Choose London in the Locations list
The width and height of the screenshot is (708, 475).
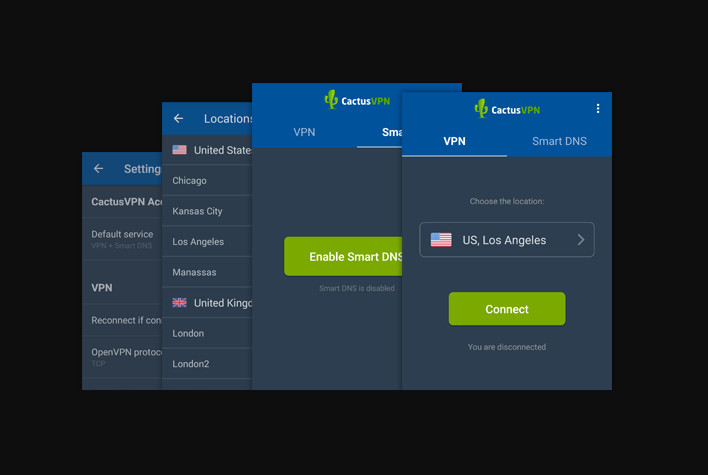pyautogui.click(x=207, y=333)
